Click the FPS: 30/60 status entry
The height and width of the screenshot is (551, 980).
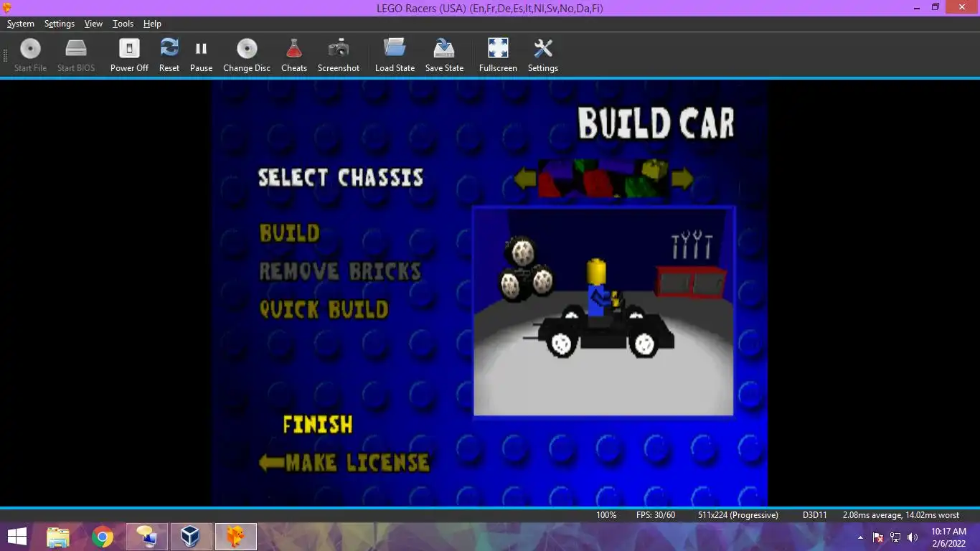pos(656,515)
